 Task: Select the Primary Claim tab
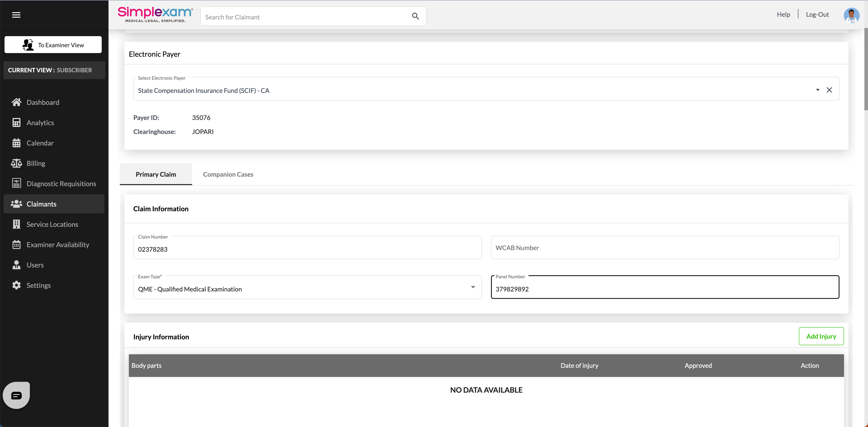coord(156,174)
